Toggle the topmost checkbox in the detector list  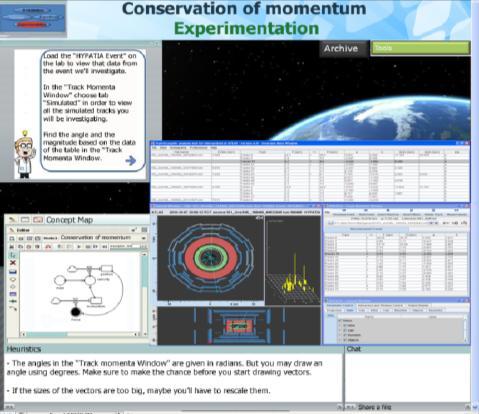click(x=340, y=321)
